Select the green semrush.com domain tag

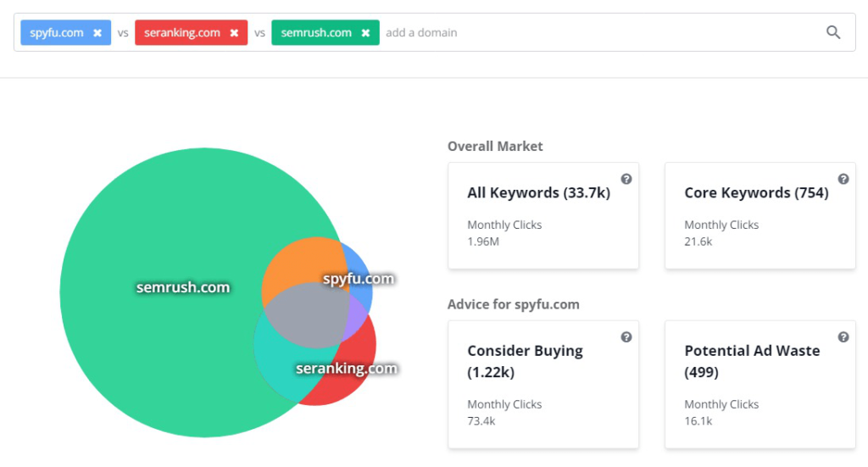pos(316,33)
